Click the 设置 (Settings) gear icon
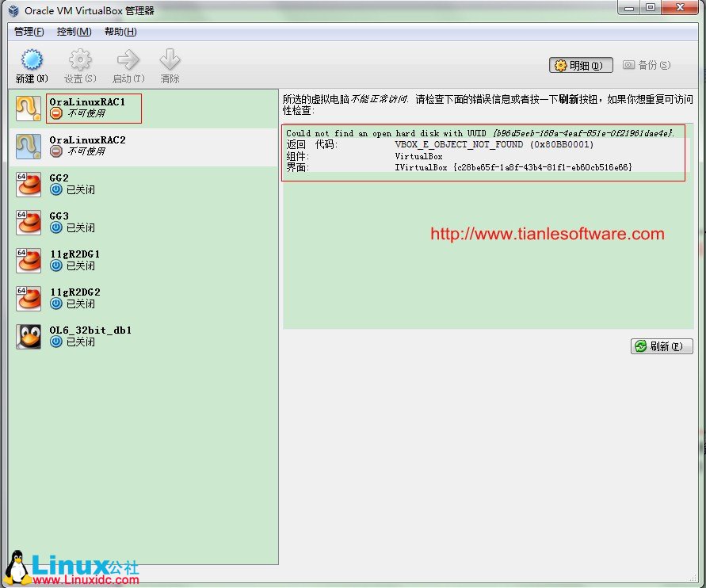The width and height of the screenshot is (706, 588). 80,61
